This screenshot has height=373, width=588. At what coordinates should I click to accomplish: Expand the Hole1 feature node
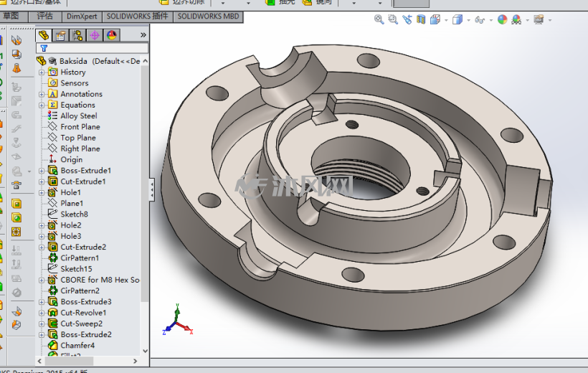[42, 192]
